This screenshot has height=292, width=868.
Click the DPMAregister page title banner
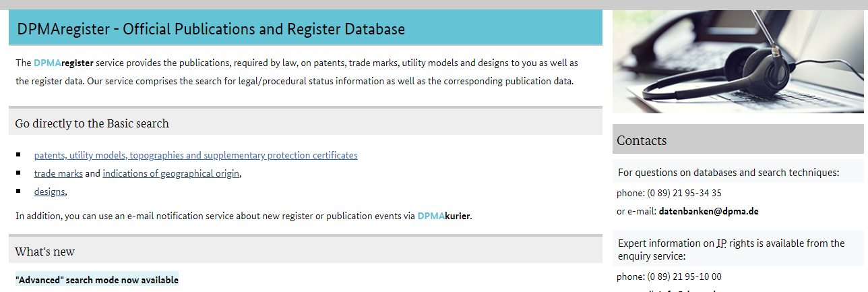pyautogui.click(x=211, y=29)
